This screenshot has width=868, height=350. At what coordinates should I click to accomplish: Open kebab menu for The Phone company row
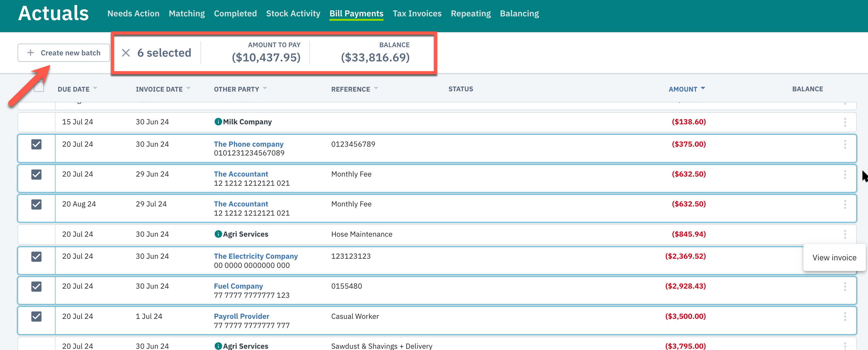pyautogui.click(x=845, y=144)
